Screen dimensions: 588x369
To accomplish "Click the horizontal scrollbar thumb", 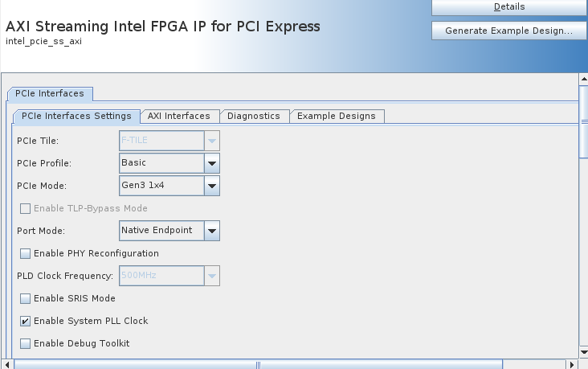I will tap(259, 364).
